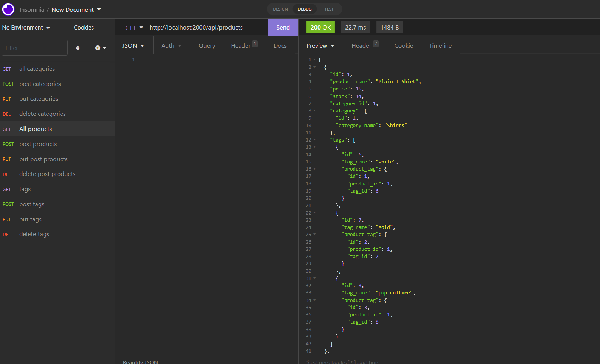Open the New Document dropdown
Screen dimensions: 600x364
point(76,9)
